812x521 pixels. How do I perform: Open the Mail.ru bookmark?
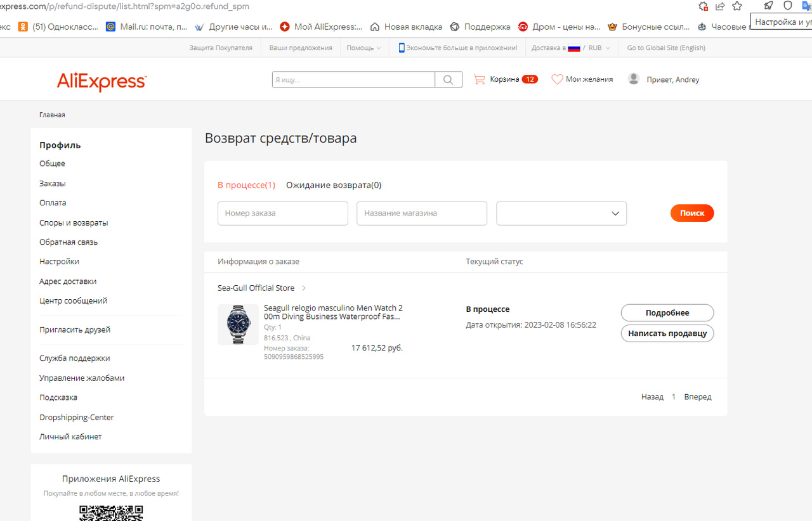[x=147, y=27]
